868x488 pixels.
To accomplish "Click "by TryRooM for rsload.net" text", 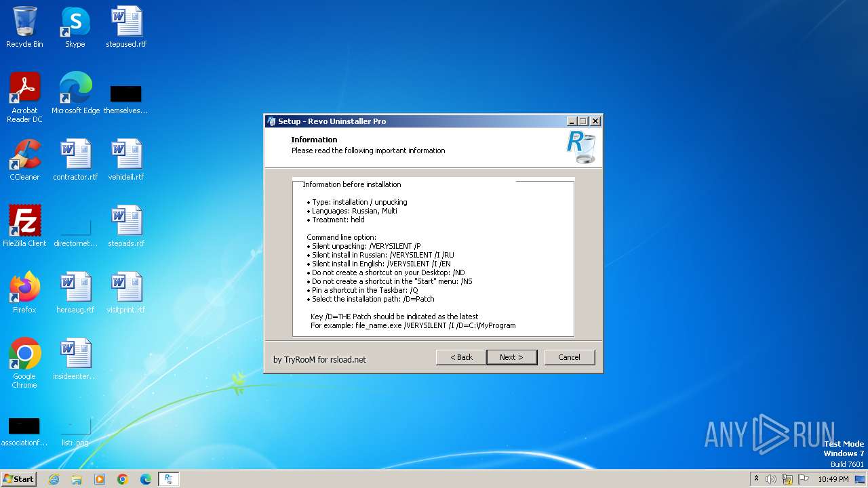I will [319, 359].
